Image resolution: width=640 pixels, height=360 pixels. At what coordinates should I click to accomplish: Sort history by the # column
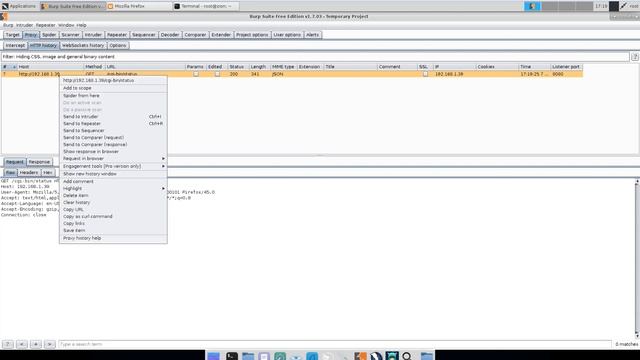coord(9,67)
